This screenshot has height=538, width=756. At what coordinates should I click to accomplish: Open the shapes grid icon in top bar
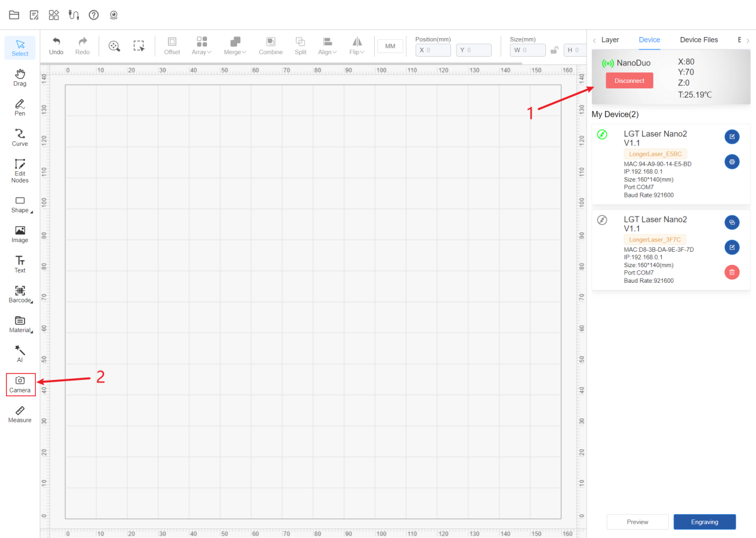[x=54, y=15]
